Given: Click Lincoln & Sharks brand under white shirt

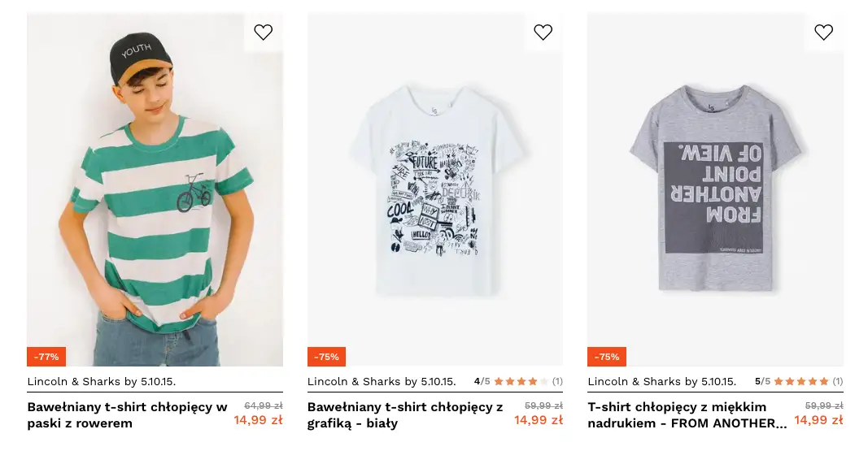Looking at the screenshot, I should coord(382,381).
